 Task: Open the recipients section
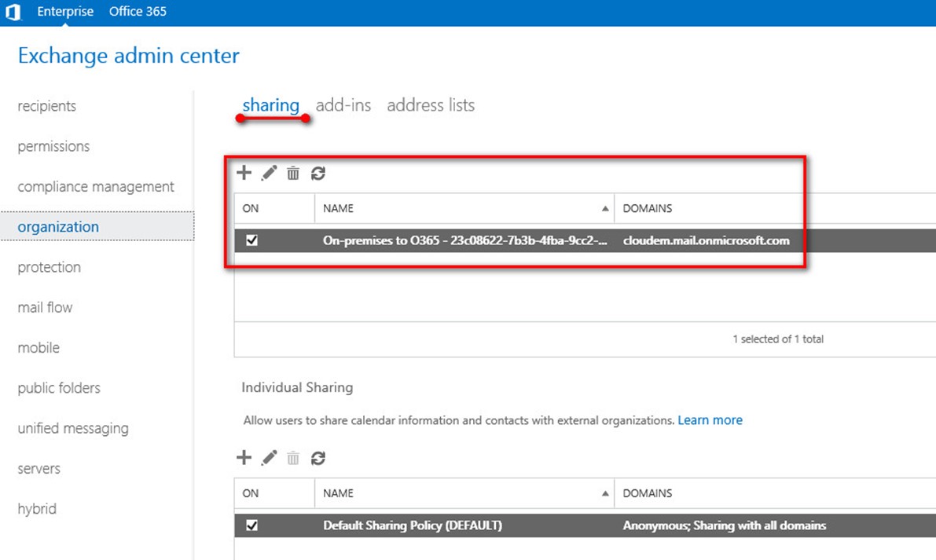click(47, 106)
